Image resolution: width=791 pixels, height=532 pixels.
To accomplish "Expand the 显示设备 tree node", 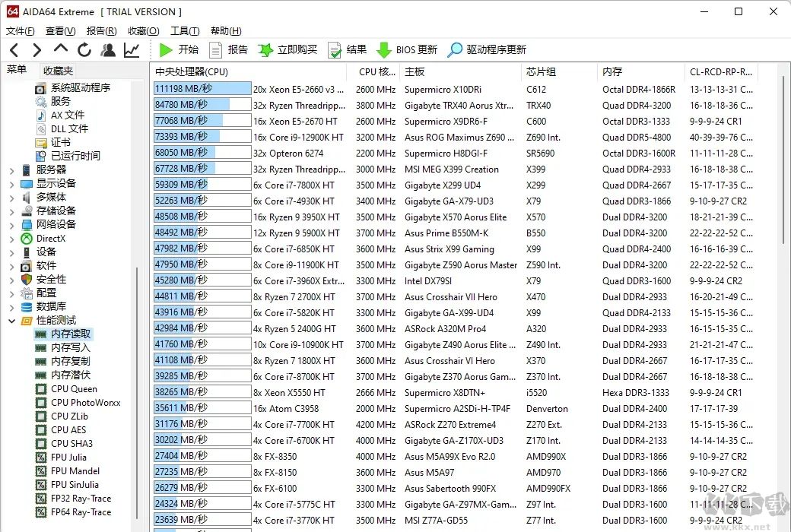I will (11, 184).
